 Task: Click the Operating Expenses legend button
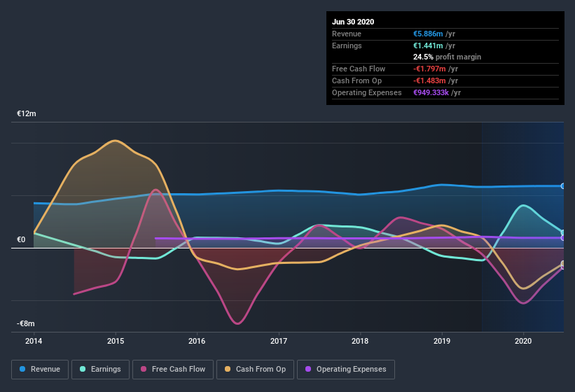[345, 369]
